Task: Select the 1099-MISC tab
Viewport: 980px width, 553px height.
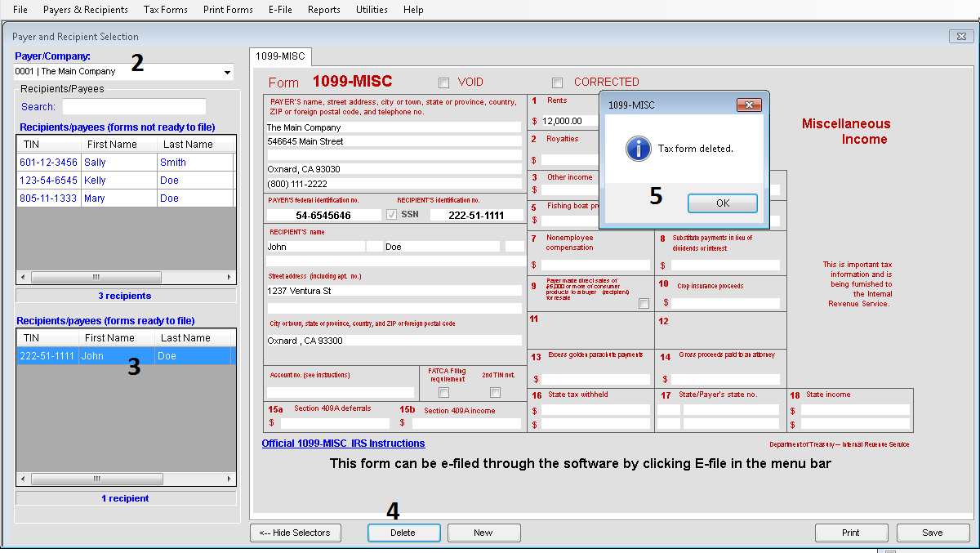Action: point(280,56)
